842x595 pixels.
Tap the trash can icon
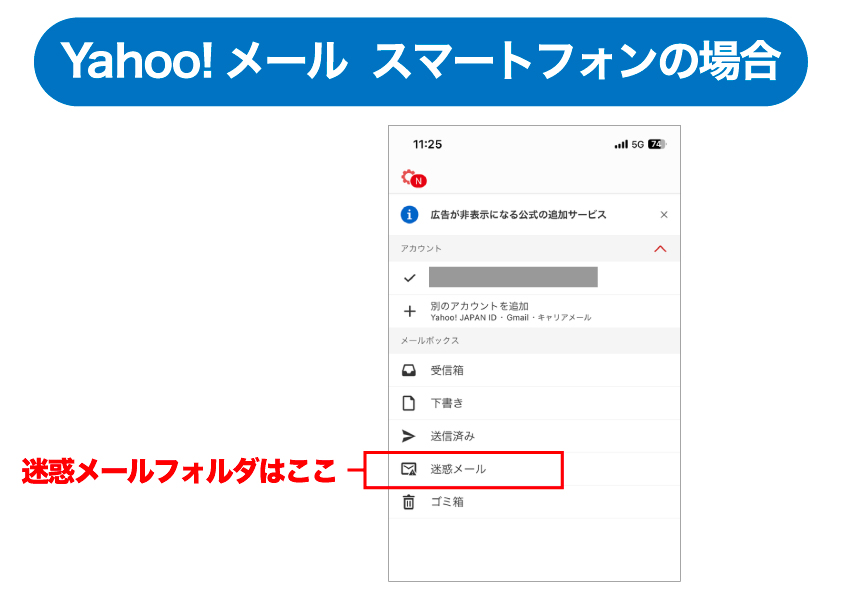[x=409, y=502]
